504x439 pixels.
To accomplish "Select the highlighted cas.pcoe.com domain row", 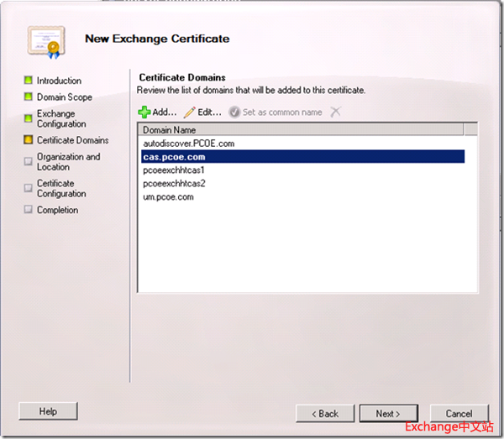I will 174,157.
